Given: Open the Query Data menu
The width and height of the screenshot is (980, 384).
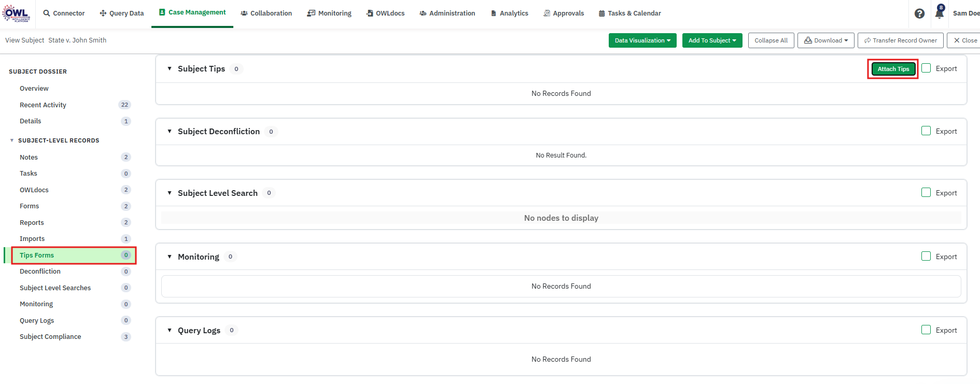Looking at the screenshot, I should click(122, 13).
